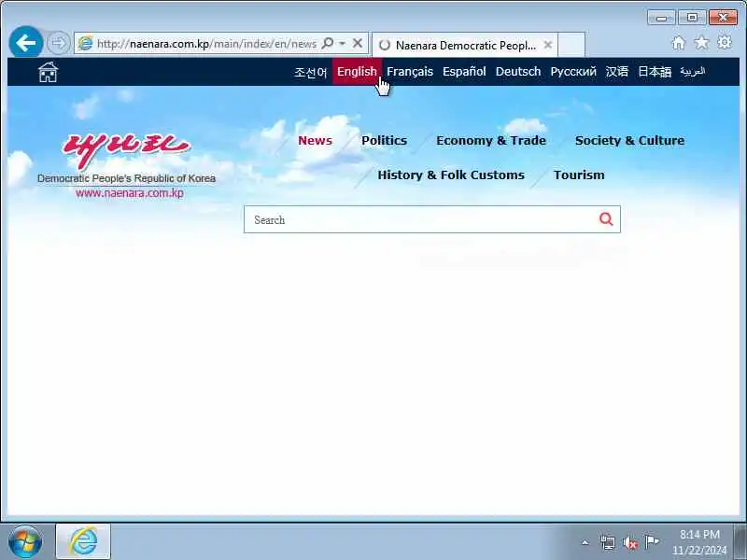Viewport: 747px width, 560px height.
Task: Click the network status tray icon
Action: (608, 542)
